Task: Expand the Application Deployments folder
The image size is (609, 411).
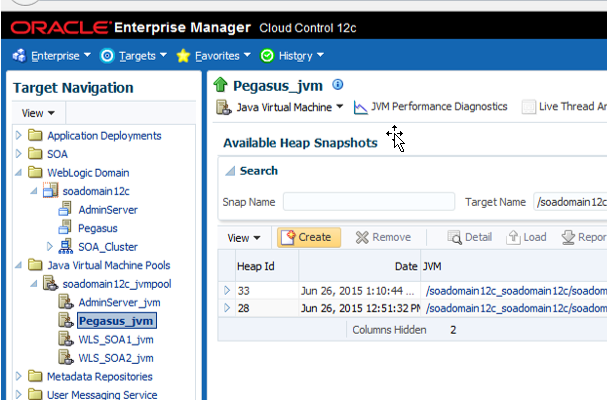Action: [x=18, y=135]
